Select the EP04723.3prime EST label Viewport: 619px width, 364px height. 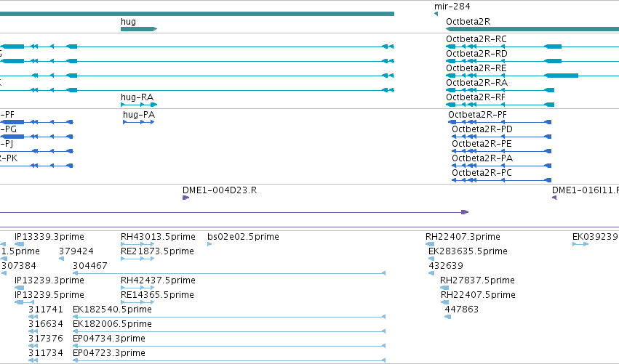[x=109, y=354]
